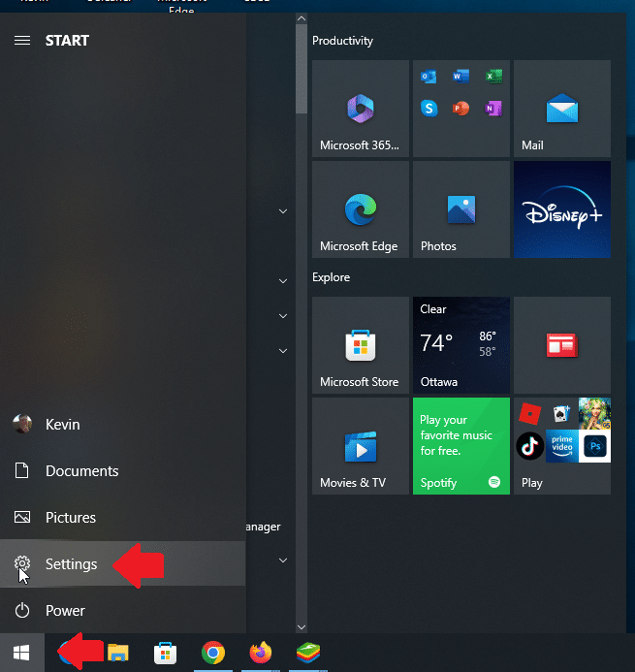Open BlueStacks from the taskbar
635x672 pixels.
[308, 653]
